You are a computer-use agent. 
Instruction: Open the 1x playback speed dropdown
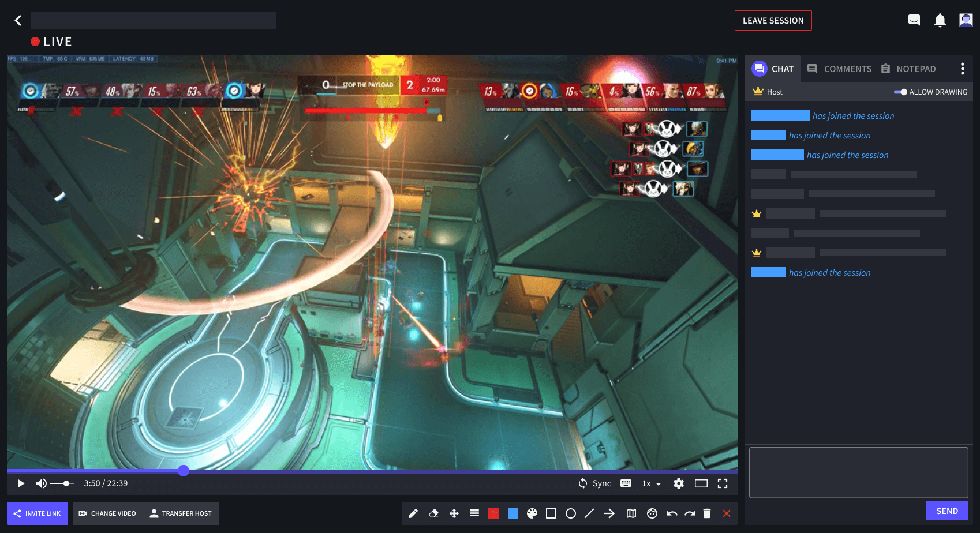tap(650, 483)
